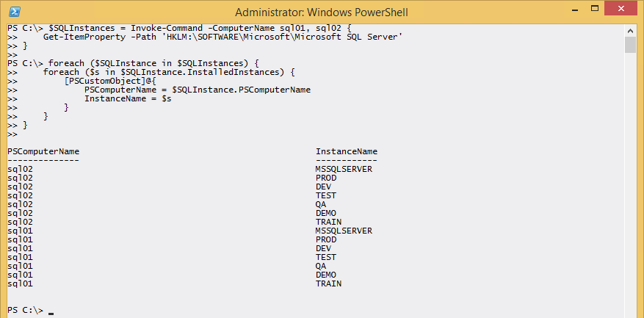Click the InstanceName column header
Image resolution: width=644 pixels, height=318 pixels.
(x=347, y=151)
